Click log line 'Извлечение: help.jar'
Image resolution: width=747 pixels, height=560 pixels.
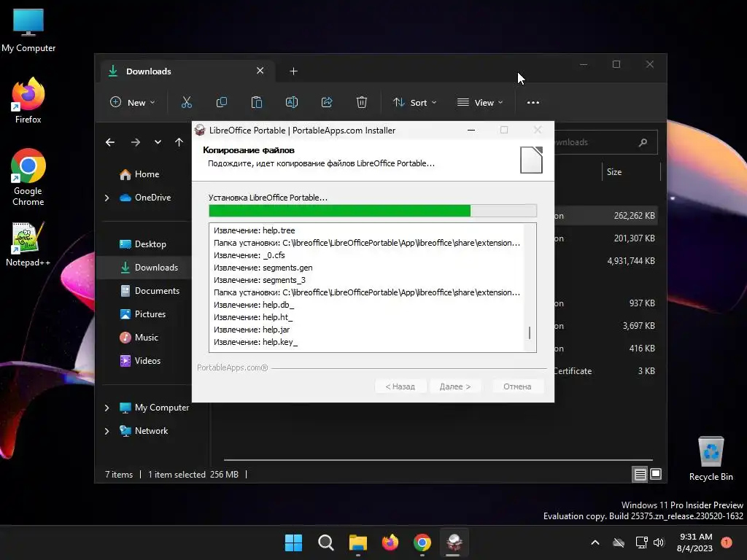(x=252, y=330)
